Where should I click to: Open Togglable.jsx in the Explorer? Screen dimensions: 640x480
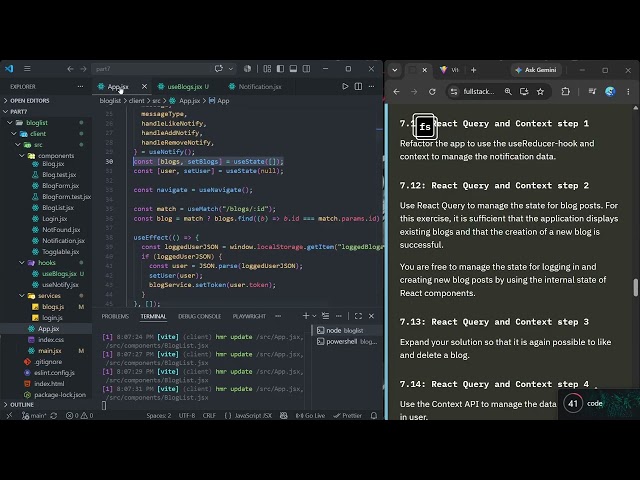[x=60, y=251]
